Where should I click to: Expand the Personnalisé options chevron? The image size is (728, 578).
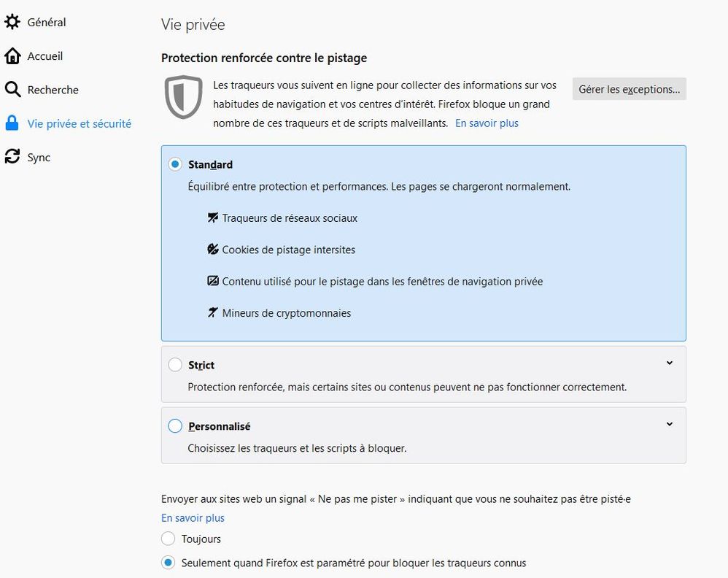(670, 424)
